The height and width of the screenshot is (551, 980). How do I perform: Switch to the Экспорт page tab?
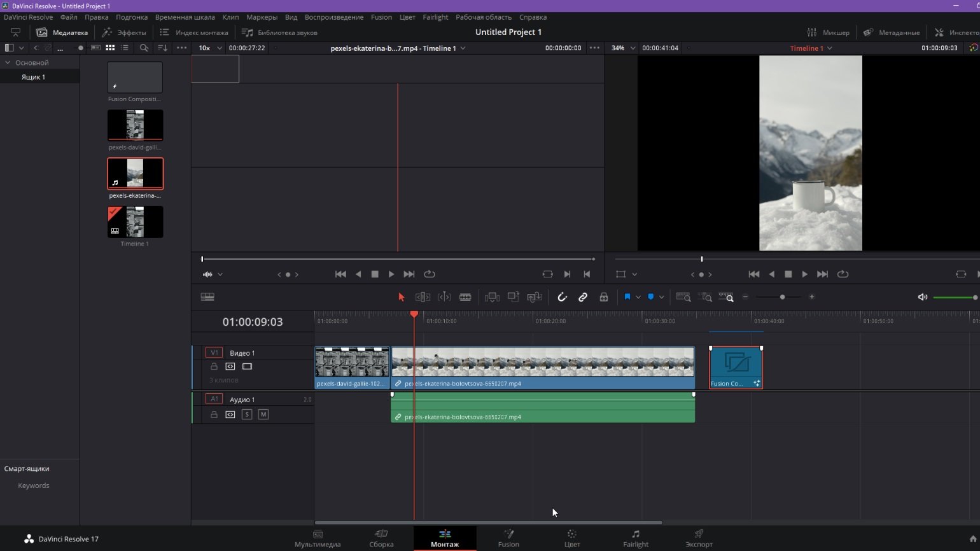click(x=699, y=538)
